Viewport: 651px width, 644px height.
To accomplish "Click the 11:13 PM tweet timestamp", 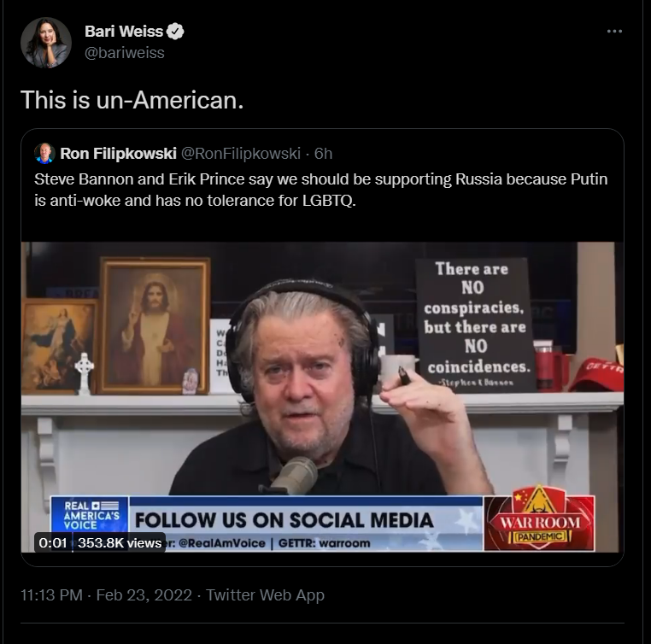I will pos(50,594).
